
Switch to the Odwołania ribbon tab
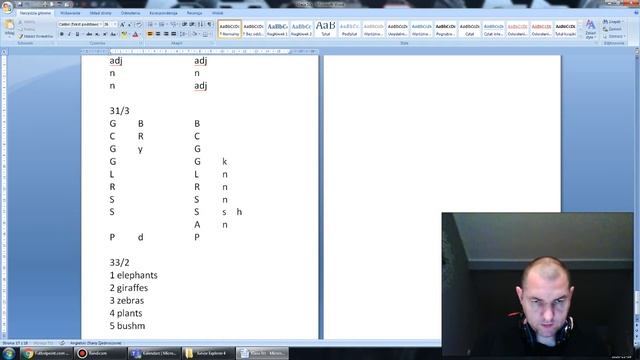pos(130,13)
